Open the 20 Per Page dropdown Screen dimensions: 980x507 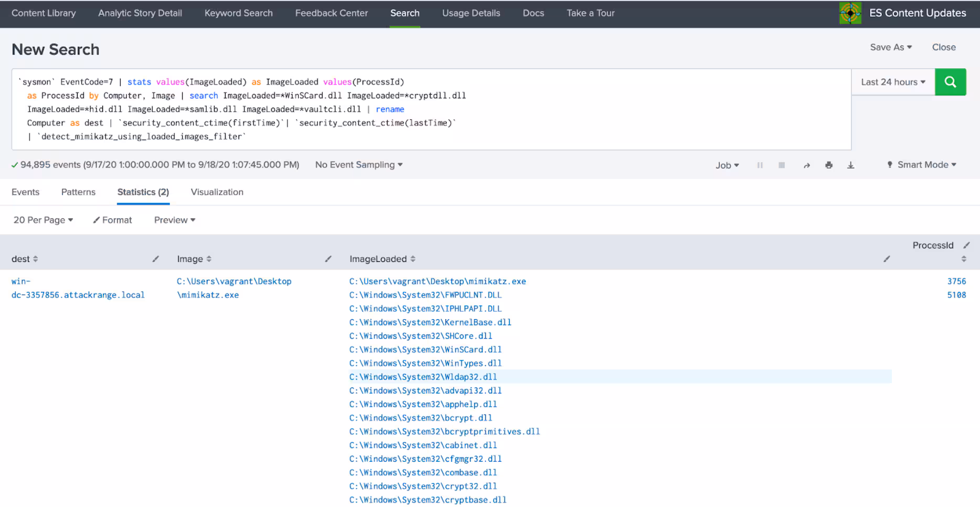coord(43,220)
